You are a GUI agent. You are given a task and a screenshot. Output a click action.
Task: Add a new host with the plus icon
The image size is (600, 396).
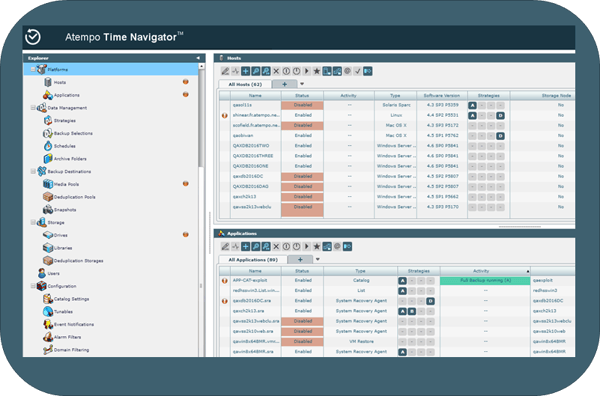pos(246,71)
